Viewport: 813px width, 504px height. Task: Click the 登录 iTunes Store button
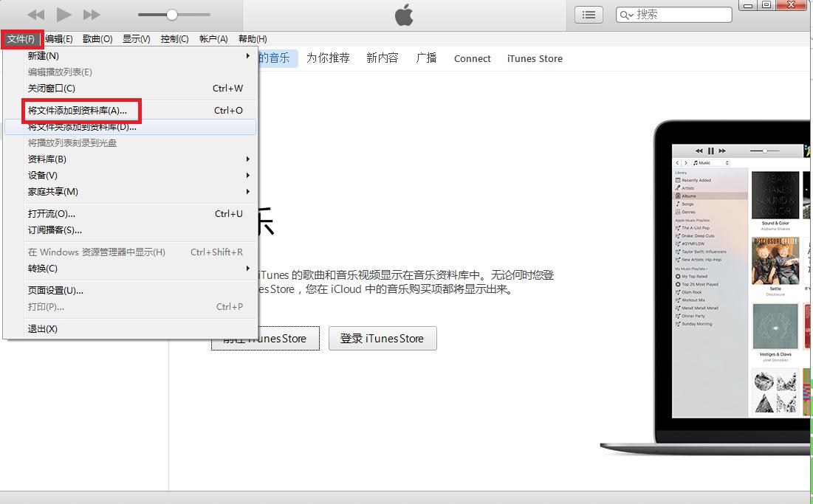(382, 339)
